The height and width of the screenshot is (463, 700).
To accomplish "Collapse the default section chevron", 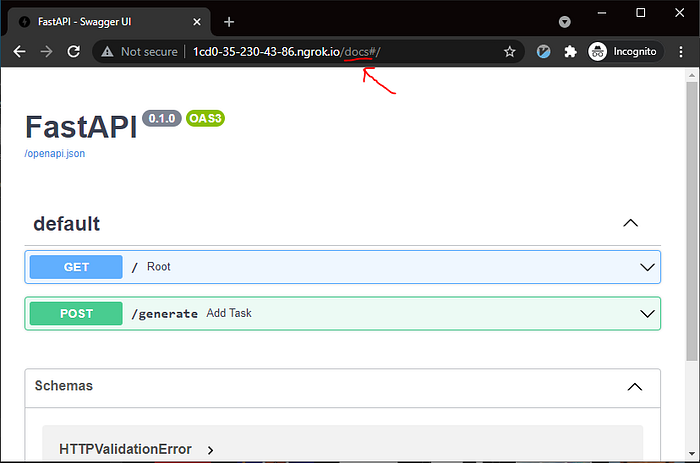I will pos(631,223).
